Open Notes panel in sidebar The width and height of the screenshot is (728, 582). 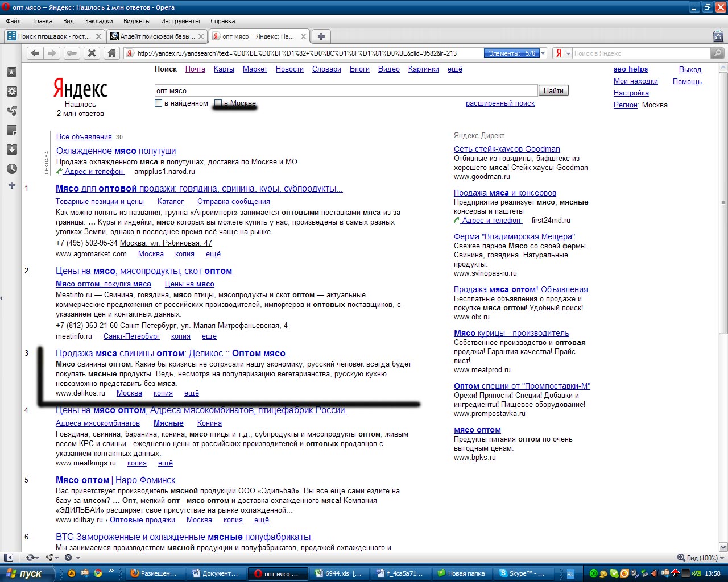(x=11, y=130)
